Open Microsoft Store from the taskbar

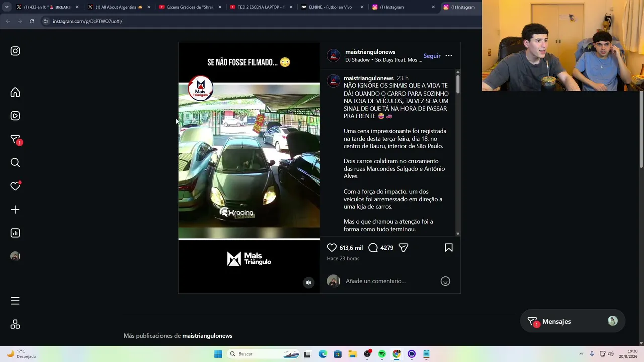click(337, 354)
